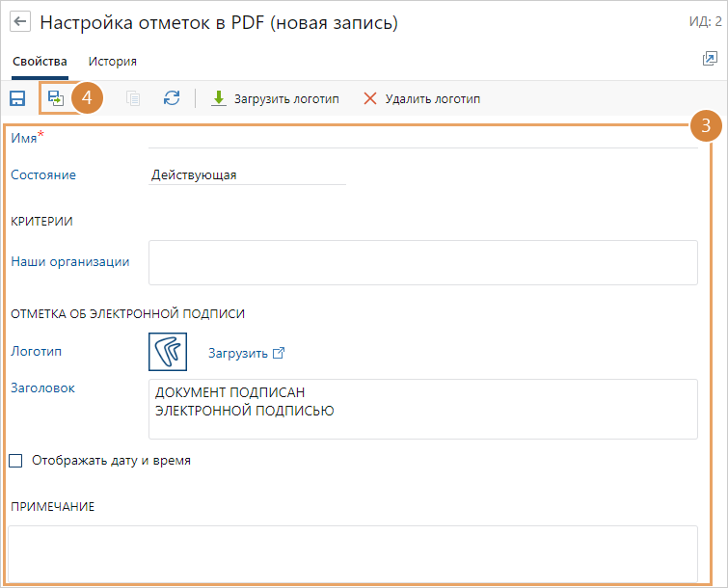
Task: Click the copy record toolbar icon
Action: (133, 98)
